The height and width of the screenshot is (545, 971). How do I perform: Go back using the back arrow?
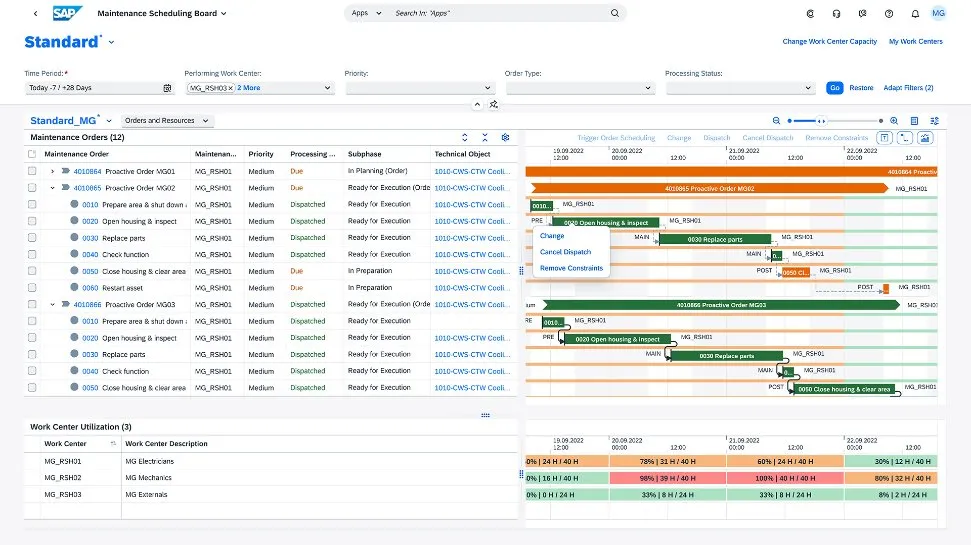[36, 14]
